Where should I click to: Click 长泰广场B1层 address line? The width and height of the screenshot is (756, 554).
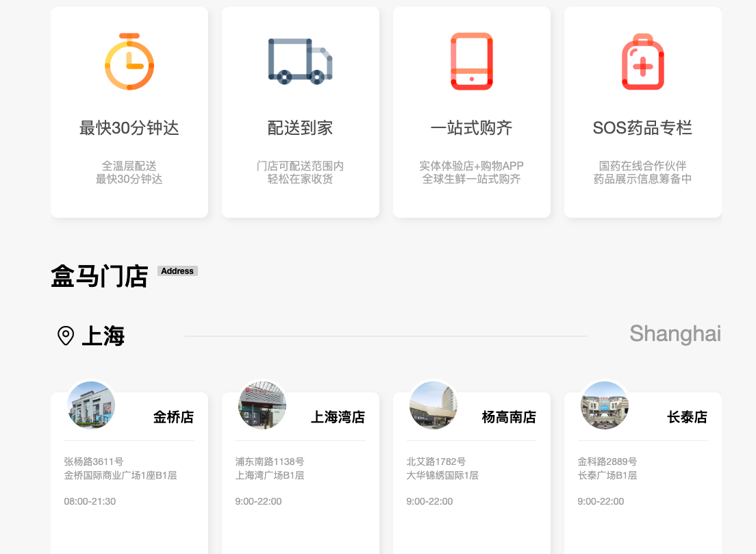pyautogui.click(x=607, y=475)
